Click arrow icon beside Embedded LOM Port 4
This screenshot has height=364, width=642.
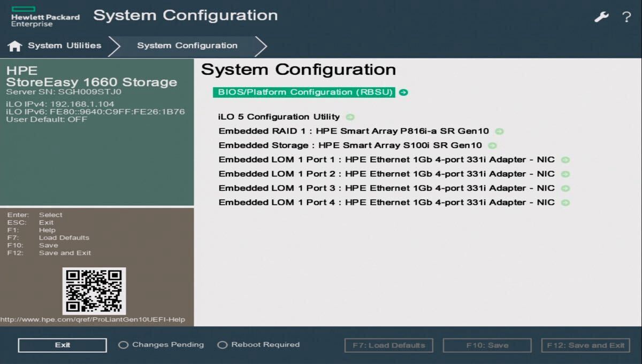tap(565, 203)
